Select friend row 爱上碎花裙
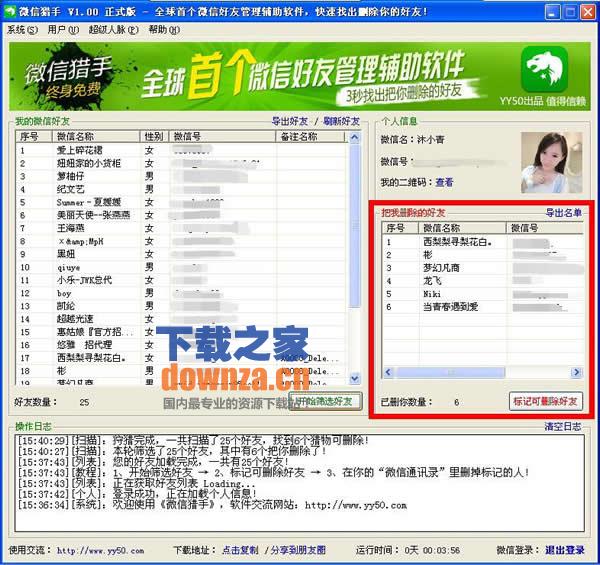This screenshot has width=600, height=565. point(182,150)
